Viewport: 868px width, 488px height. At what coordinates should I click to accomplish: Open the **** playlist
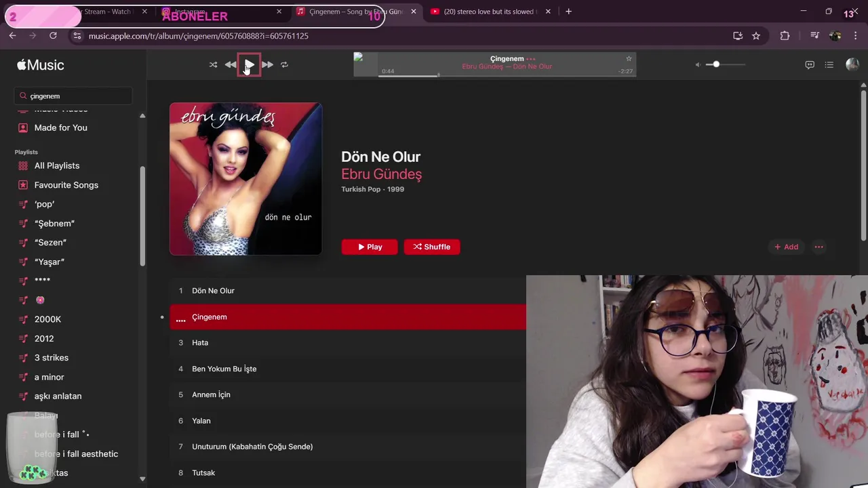click(x=42, y=281)
